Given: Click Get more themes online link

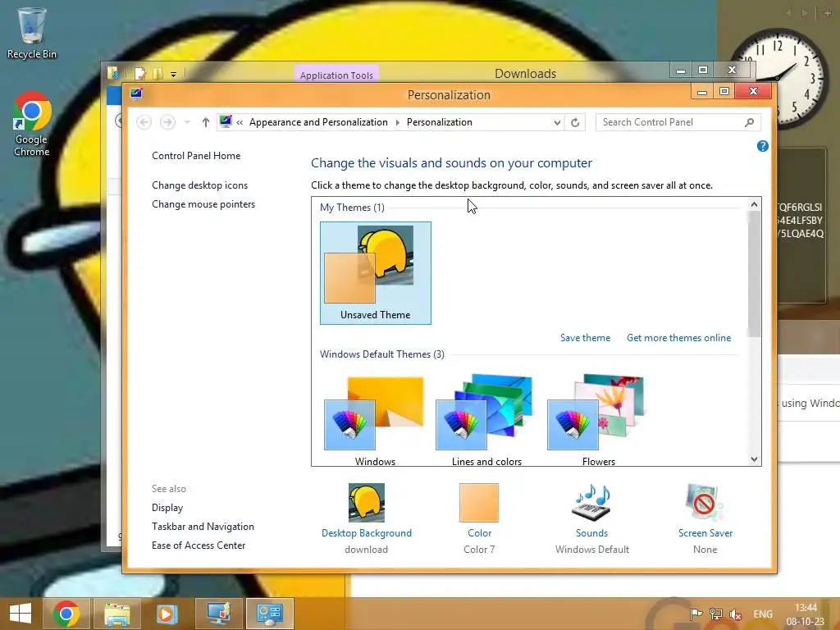Looking at the screenshot, I should pyautogui.click(x=678, y=338).
